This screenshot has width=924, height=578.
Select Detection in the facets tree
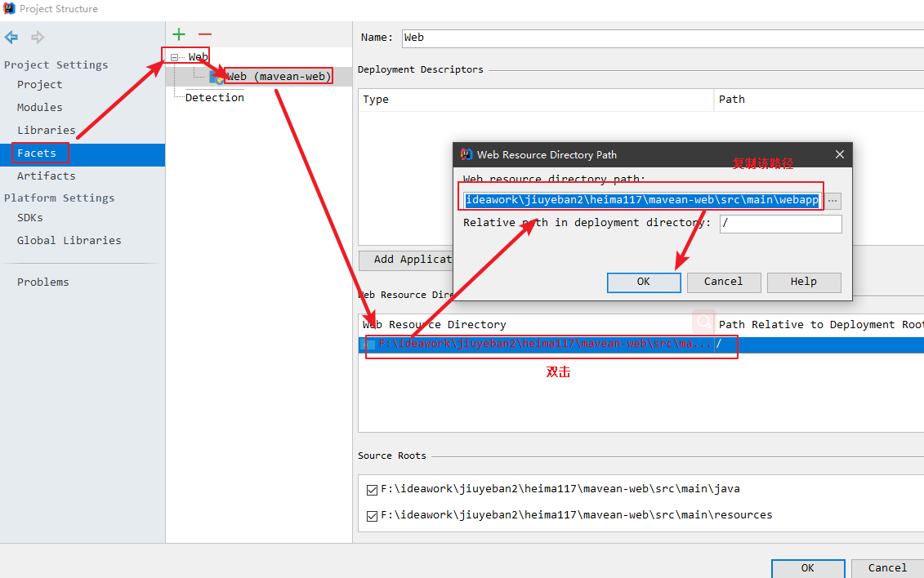(x=214, y=98)
